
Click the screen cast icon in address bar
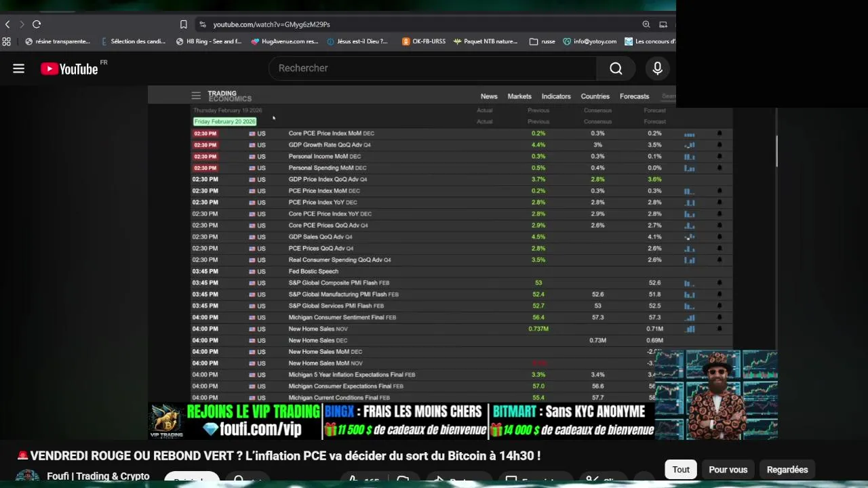(x=663, y=24)
